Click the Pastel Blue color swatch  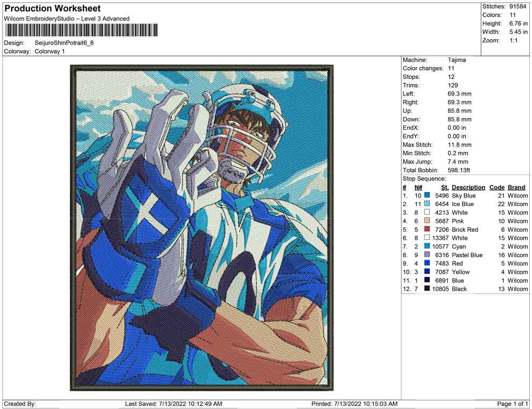[x=427, y=254]
